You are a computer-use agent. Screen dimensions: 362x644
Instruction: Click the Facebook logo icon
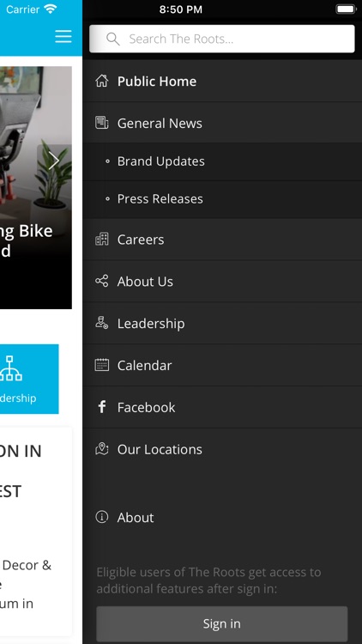pyautogui.click(x=102, y=407)
